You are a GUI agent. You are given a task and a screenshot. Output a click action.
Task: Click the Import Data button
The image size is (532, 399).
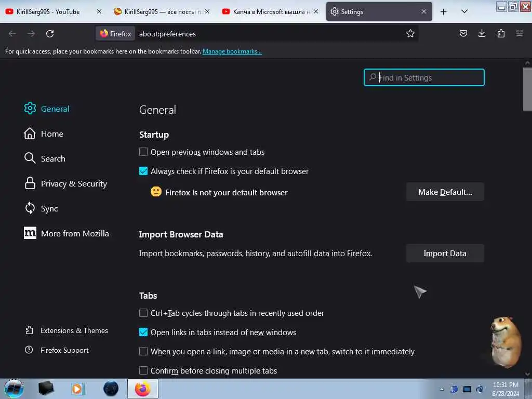[x=445, y=253]
